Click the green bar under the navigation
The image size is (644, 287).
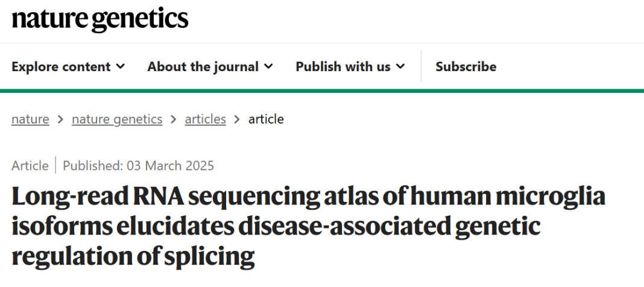(x=322, y=90)
